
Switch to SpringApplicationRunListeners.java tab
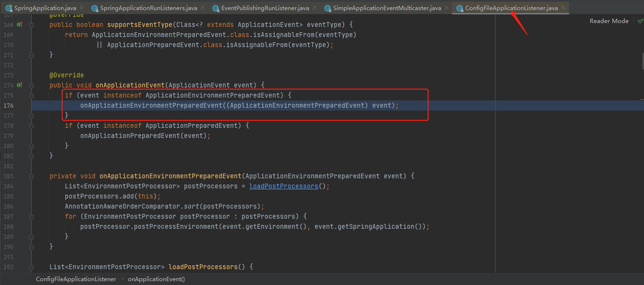click(x=148, y=8)
